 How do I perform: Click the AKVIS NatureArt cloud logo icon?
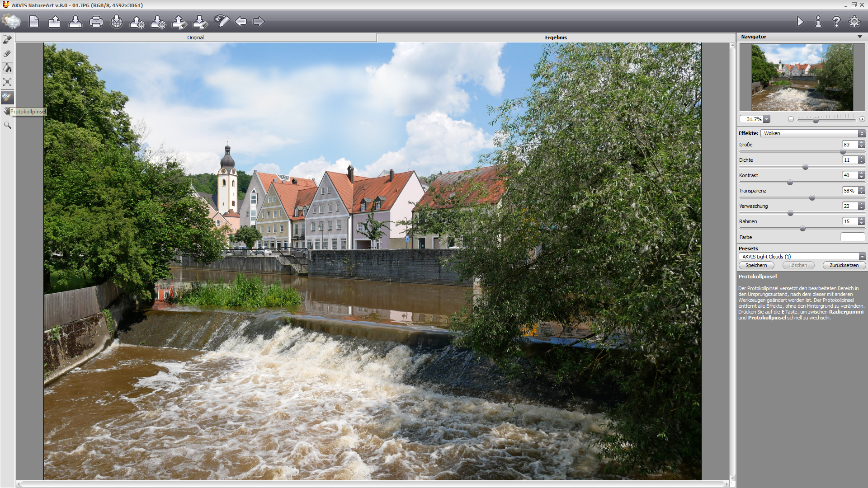[x=11, y=21]
